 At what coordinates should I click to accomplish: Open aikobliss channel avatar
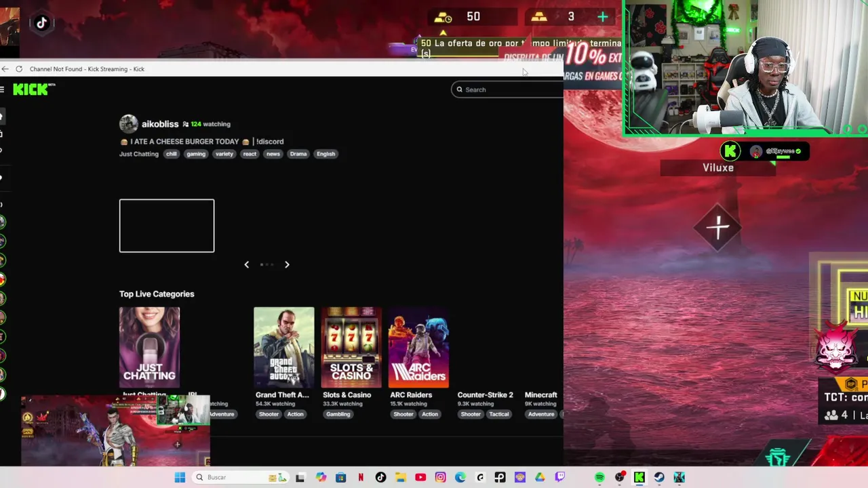(128, 124)
